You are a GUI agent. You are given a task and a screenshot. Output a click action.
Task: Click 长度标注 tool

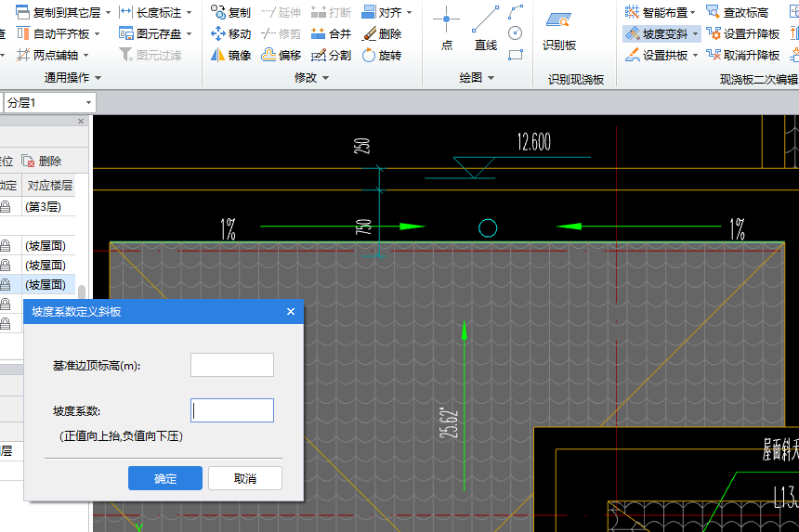coord(150,12)
